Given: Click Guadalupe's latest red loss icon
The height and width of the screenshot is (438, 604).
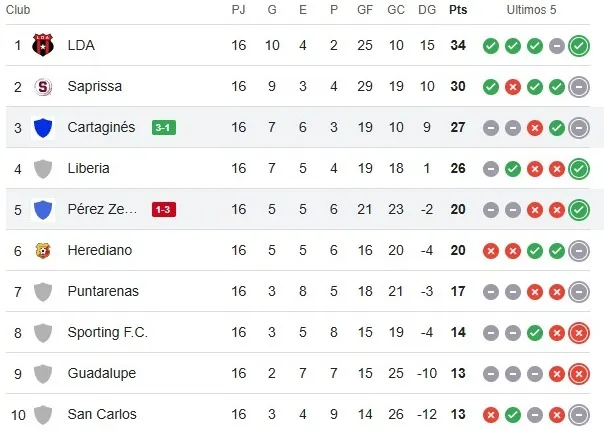Looking at the screenshot, I should tap(579, 373).
